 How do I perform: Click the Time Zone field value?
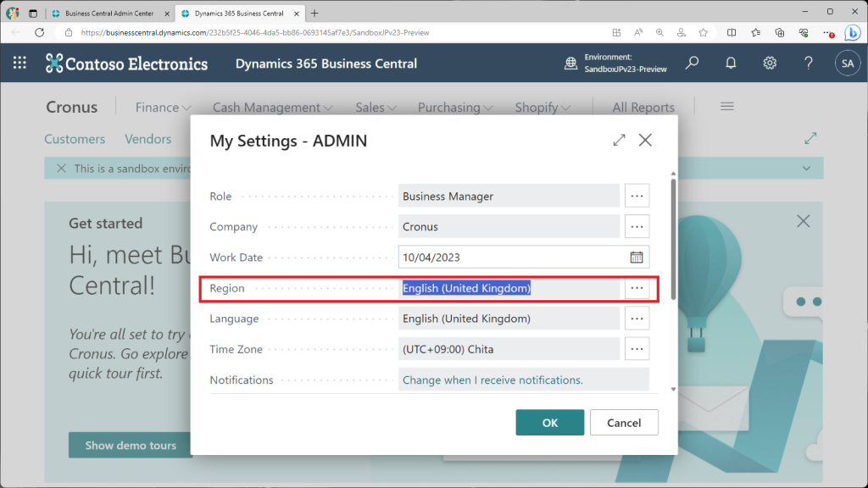click(509, 348)
